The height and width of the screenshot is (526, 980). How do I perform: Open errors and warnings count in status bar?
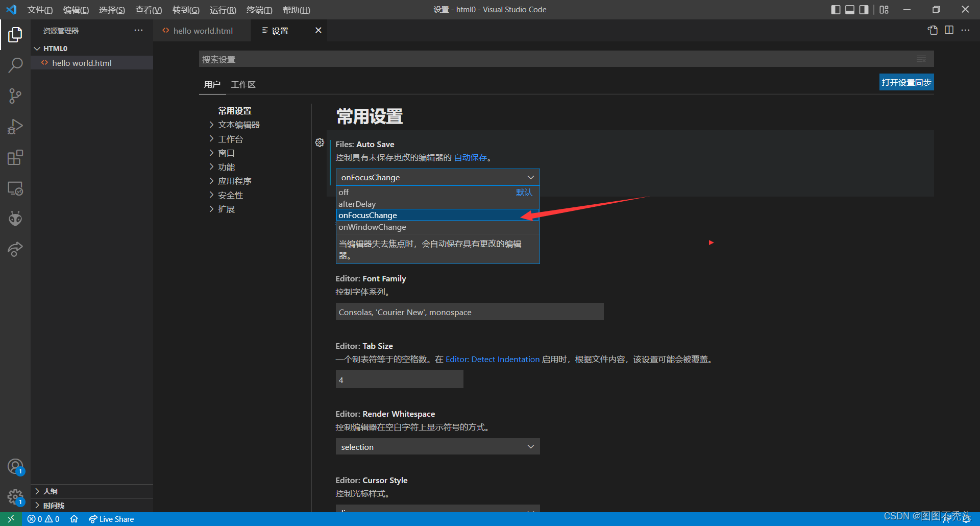tap(43, 519)
